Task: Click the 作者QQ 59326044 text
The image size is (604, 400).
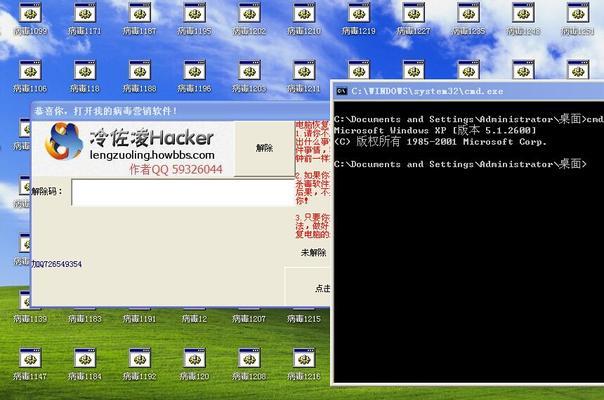Action: [x=176, y=169]
